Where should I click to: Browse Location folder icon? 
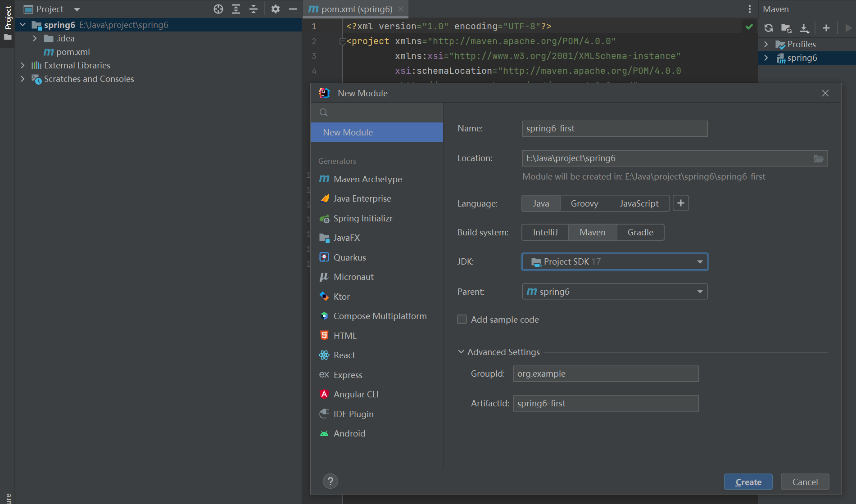click(819, 158)
